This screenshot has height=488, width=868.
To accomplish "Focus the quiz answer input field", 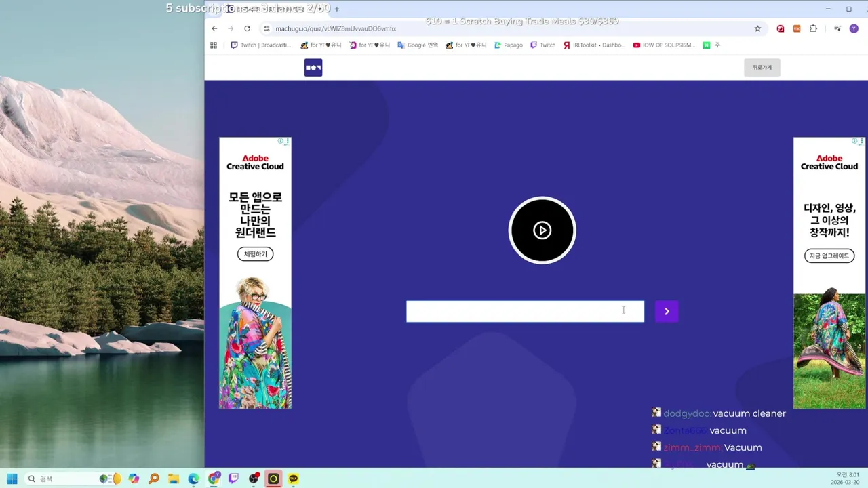I will point(525,311).
